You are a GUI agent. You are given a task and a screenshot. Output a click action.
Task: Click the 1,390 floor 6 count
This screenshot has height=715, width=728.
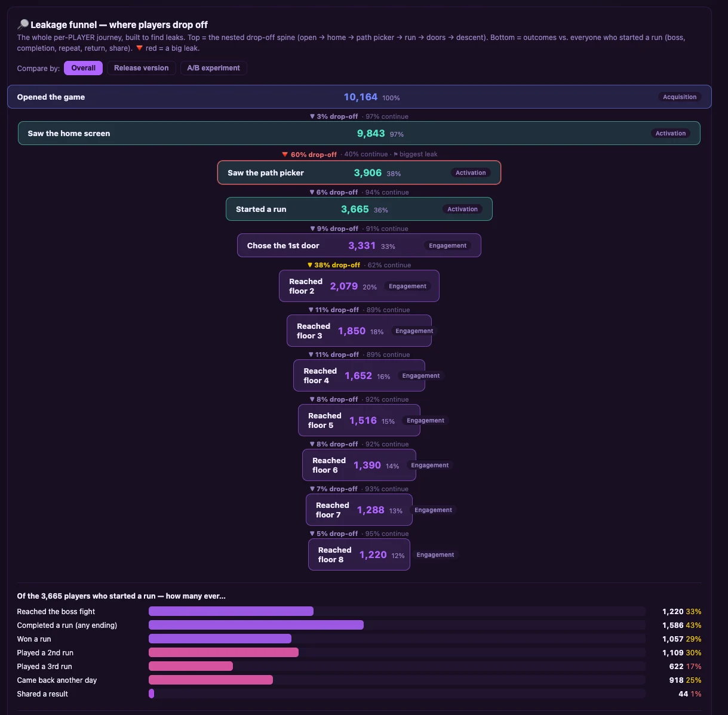[x=367, y=465]
